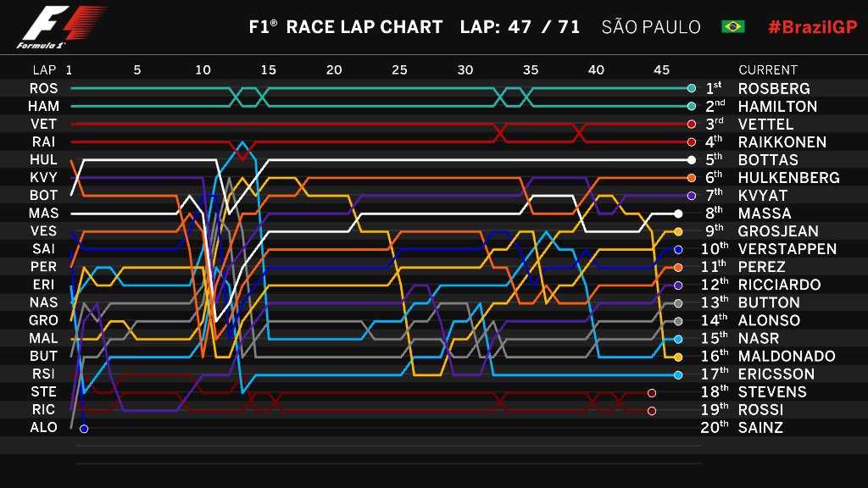Click Maldonado's yellow marker dot in 16th
This screenshot has height=488, width=868.
[678, 357]
